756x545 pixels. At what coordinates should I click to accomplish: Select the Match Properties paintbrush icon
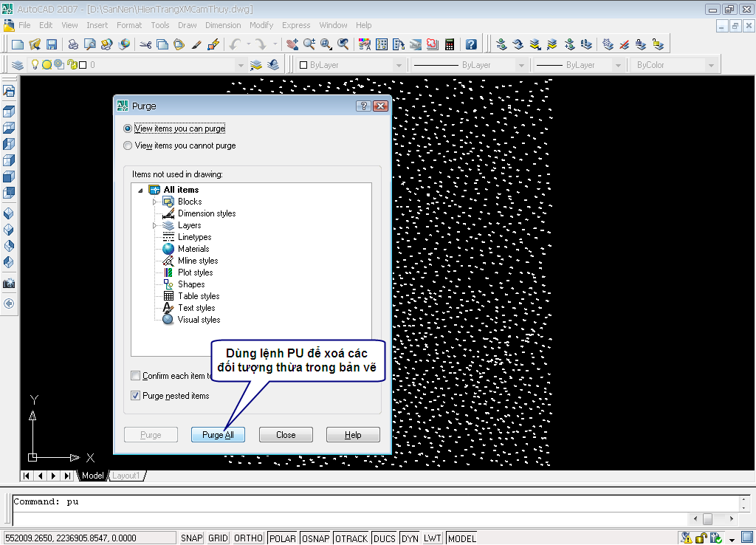pos(196,44)
